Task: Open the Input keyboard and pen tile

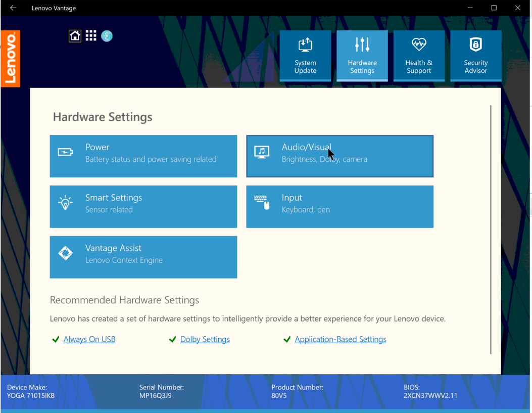Action: (x=340, y=207)
